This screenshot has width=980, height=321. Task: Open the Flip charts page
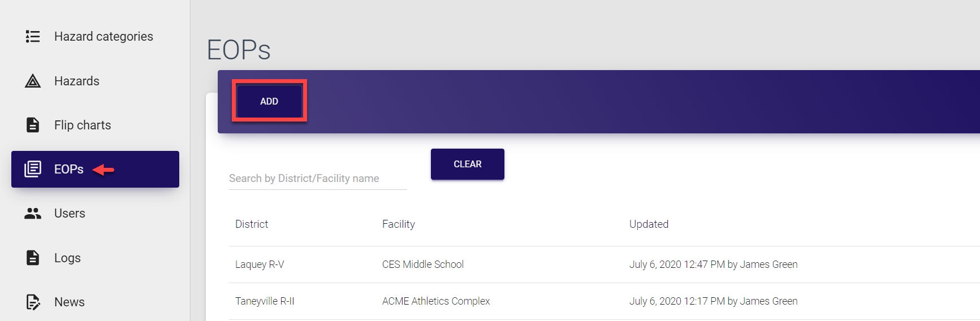pyautogui.click(x=83, y=125)
